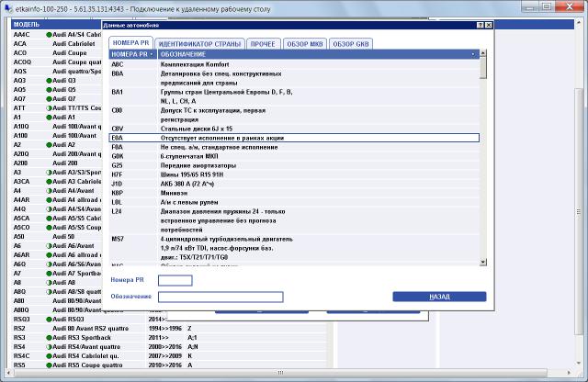Click Audi RS4/Avant quattro half-green icon

(x=49, y=347)
